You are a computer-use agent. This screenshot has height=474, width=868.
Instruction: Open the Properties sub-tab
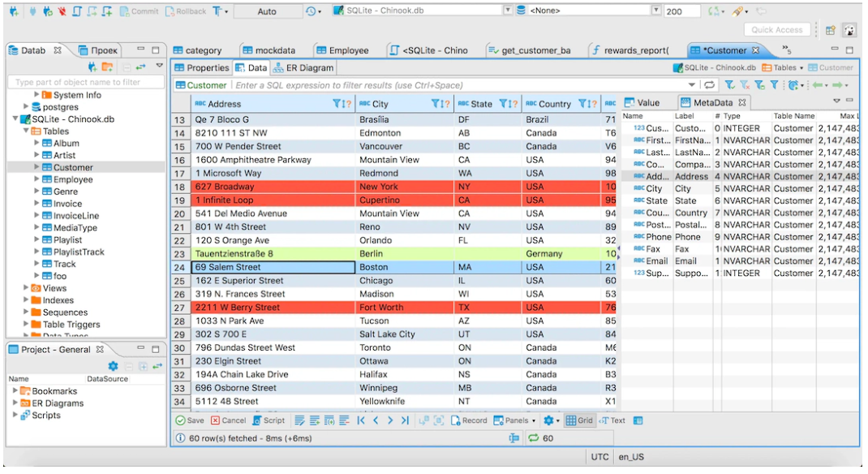click(x=201, y=67)
